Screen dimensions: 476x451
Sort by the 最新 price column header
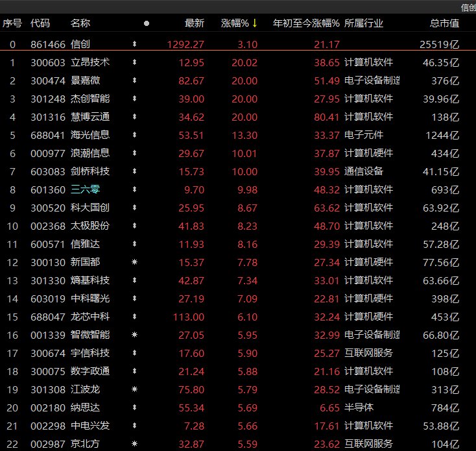tap(195, 23)
